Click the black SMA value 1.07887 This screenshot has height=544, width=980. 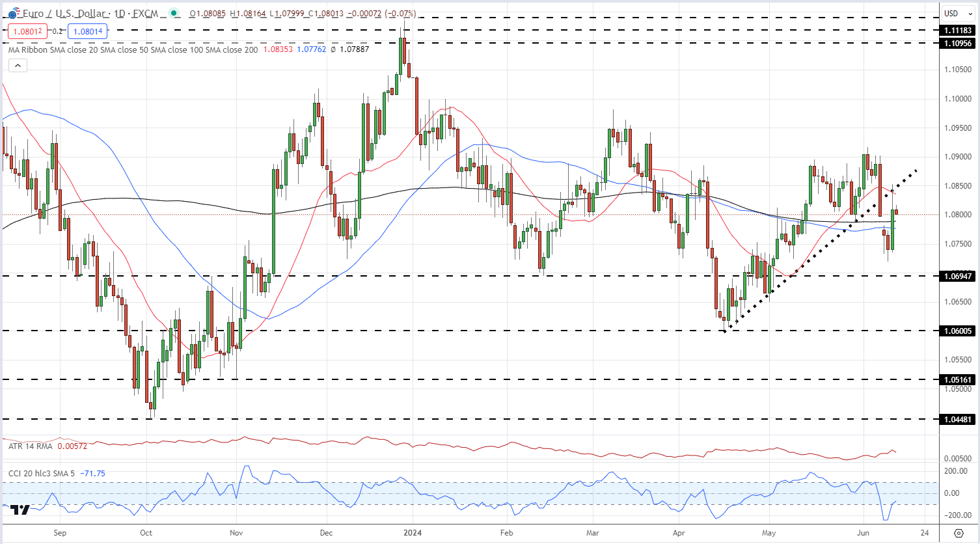click(x=354, y=49)
